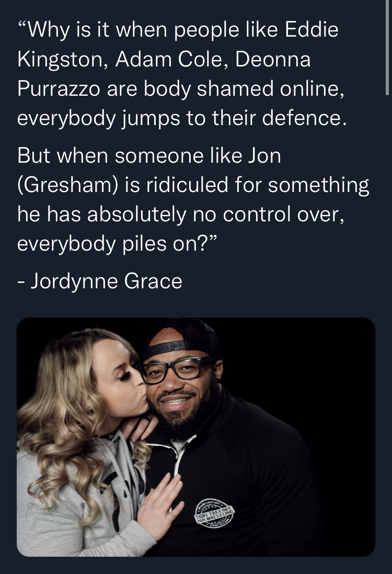Open the attached photo of the couple
This screenshot has height=574, width=392.
point(196,437)
